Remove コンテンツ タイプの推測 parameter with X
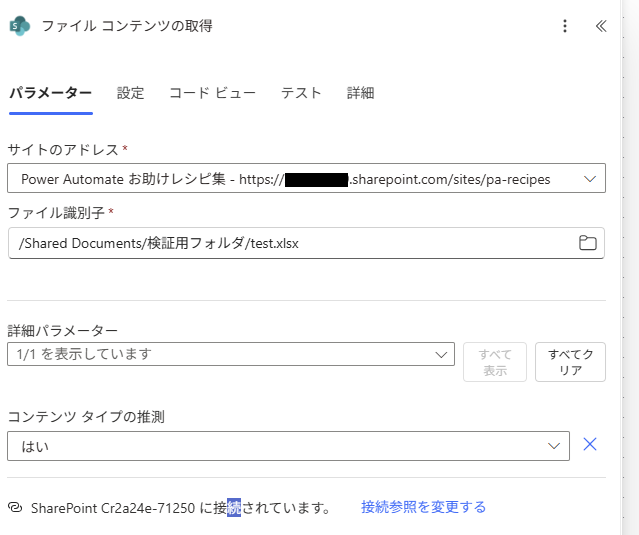The width and height of the screenshot is (639, 535). coord(590,444)
